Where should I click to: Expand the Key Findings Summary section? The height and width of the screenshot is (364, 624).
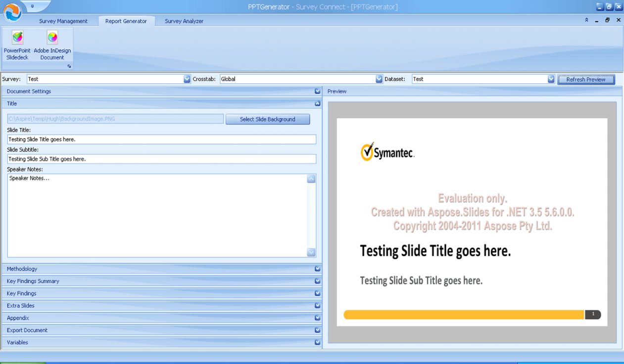tap(318, 281)
